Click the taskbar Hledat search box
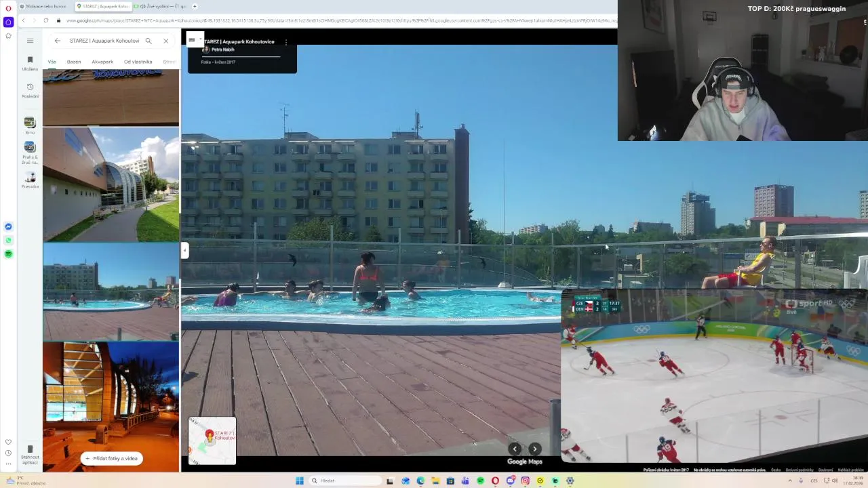The height and width of the screenshot is (488, 868). (x=344, y=481)
